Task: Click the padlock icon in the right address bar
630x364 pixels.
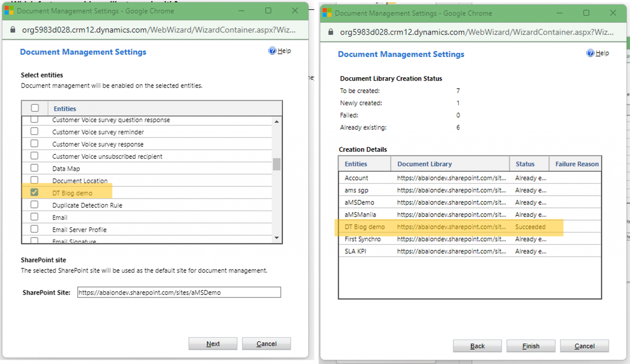Action: click(330, 32)
